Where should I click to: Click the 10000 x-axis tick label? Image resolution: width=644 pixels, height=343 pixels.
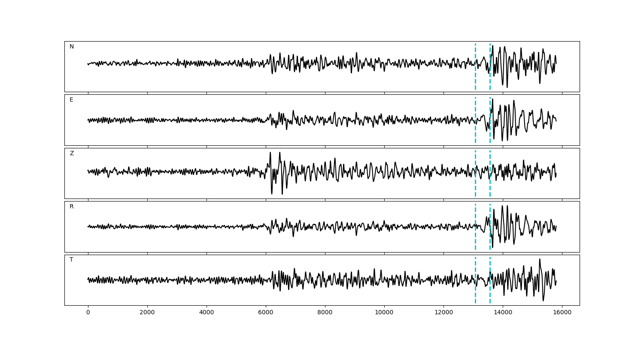(x=384, y=313)
